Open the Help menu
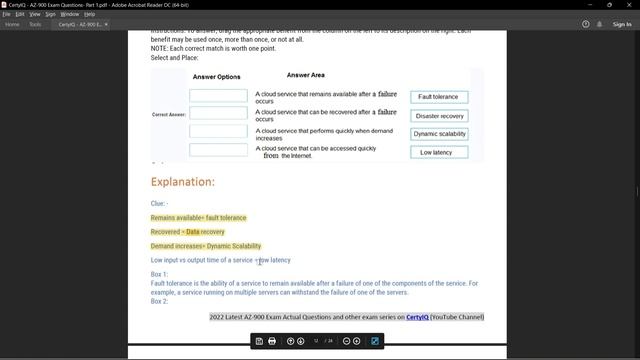 89,14
